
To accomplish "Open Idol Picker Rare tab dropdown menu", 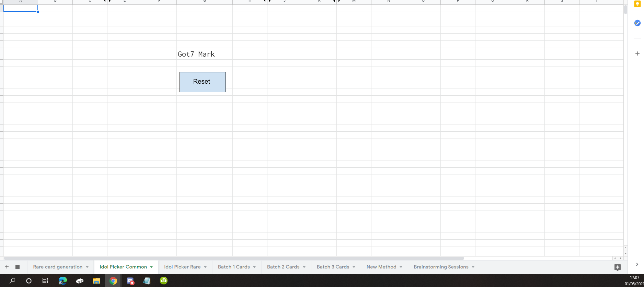I will click(205, 267).
